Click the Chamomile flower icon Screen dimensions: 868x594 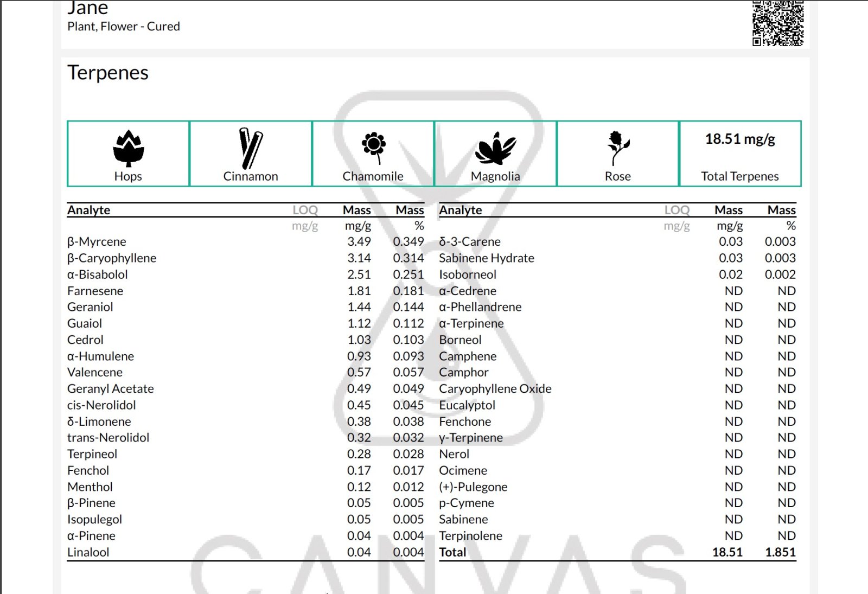tap(374, 148)
